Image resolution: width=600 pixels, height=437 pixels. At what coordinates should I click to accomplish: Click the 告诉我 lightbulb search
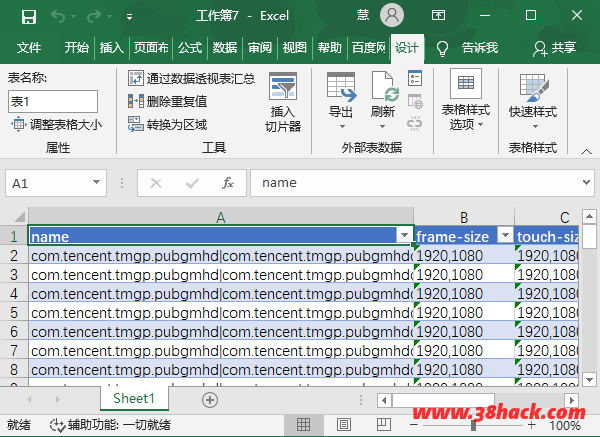click(442, 48)
